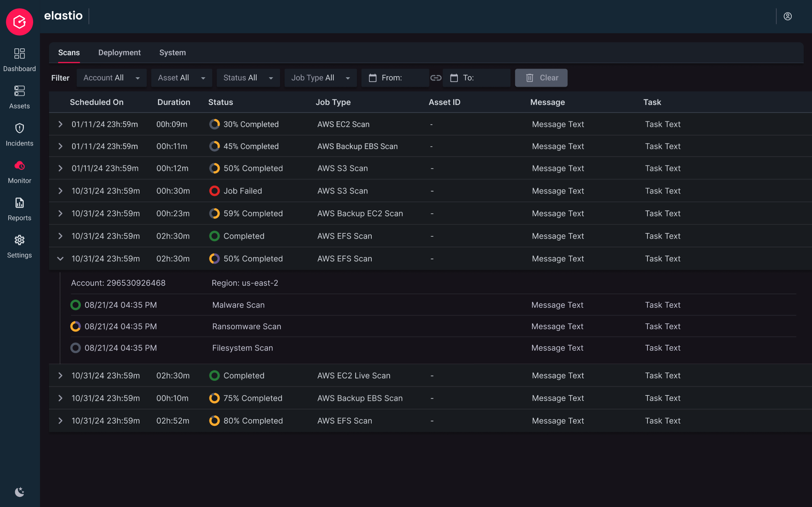Open the Dashboard sidebar icon
The image size is (812, 507).
[20, 54]
